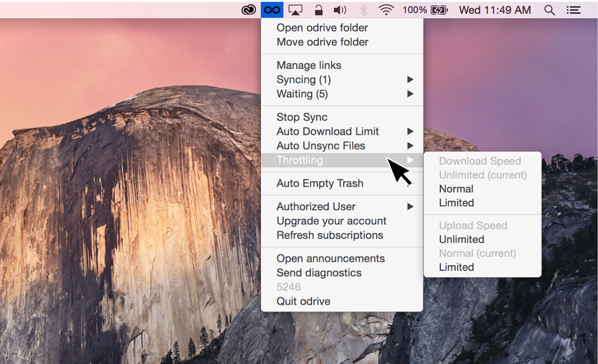
Task: Set Download Speed to Normal
Action: point(482,189)
